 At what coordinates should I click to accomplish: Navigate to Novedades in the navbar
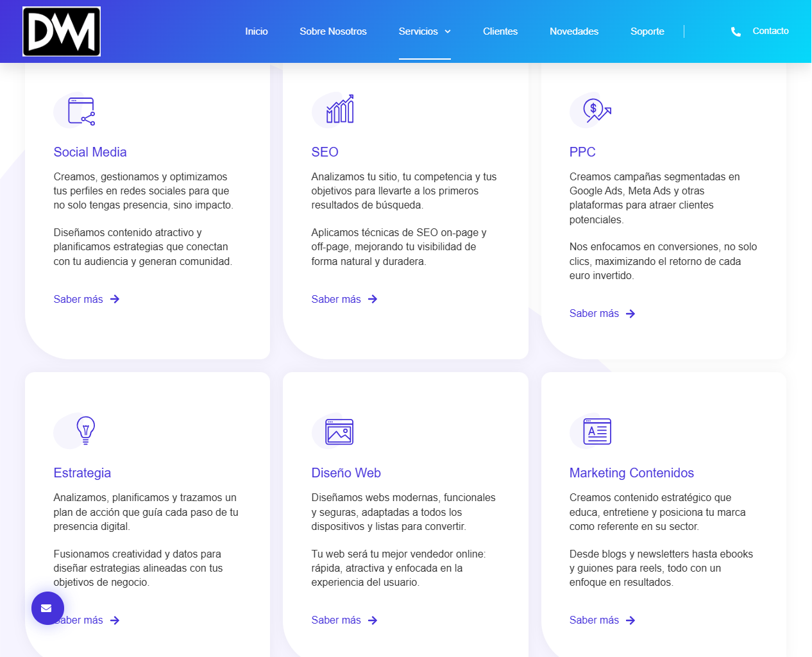coord(573,31)
